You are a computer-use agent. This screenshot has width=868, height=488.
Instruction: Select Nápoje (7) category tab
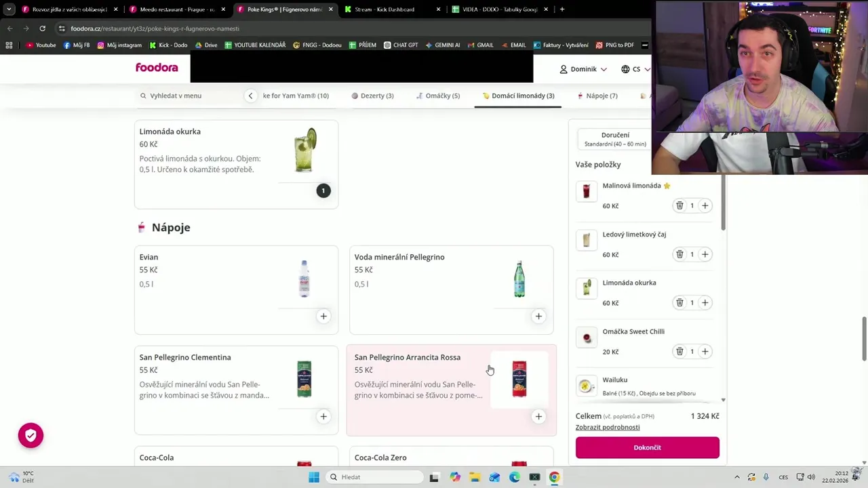(597, 96)
